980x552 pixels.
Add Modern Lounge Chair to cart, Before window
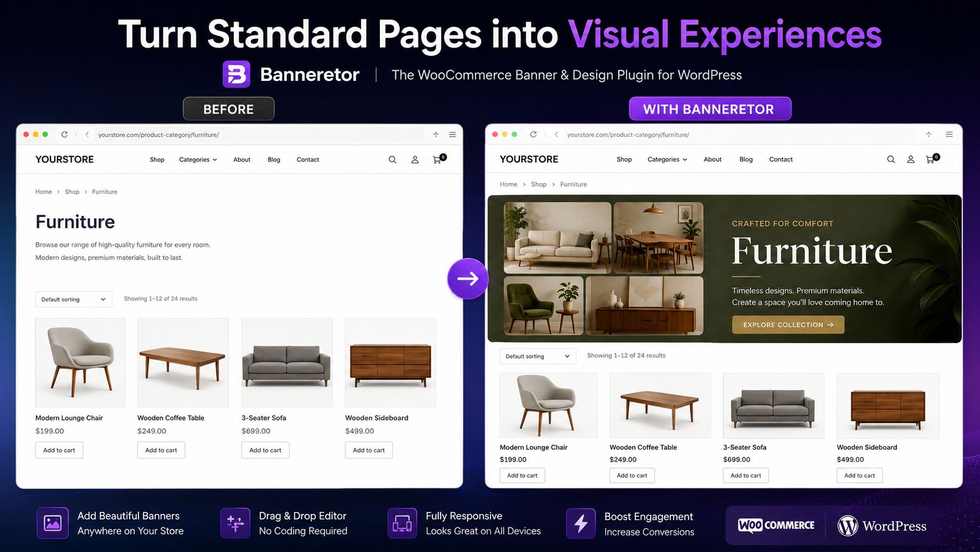click(x=59, y=450)
